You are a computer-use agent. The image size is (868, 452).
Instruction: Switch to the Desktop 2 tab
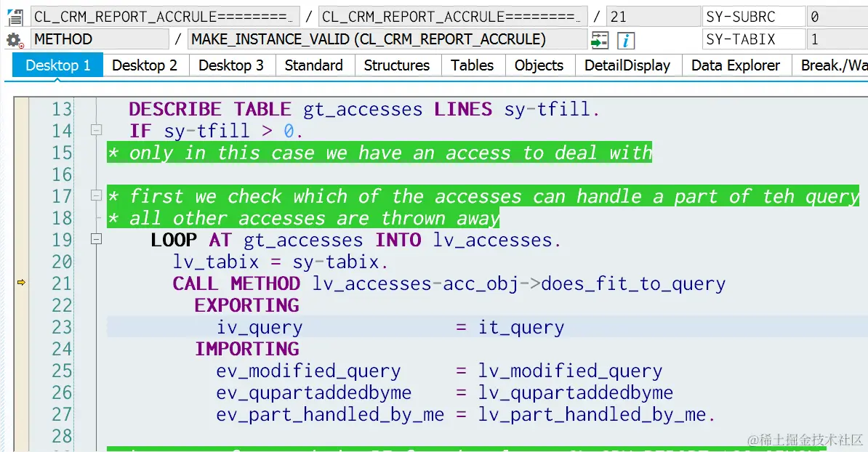145,65
